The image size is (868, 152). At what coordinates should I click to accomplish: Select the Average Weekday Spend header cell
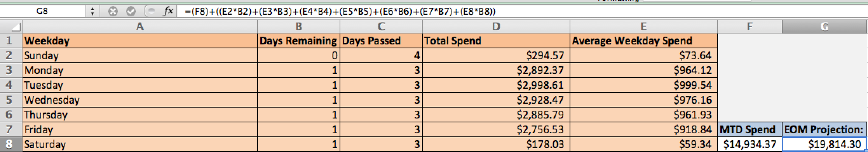[643, 41]
